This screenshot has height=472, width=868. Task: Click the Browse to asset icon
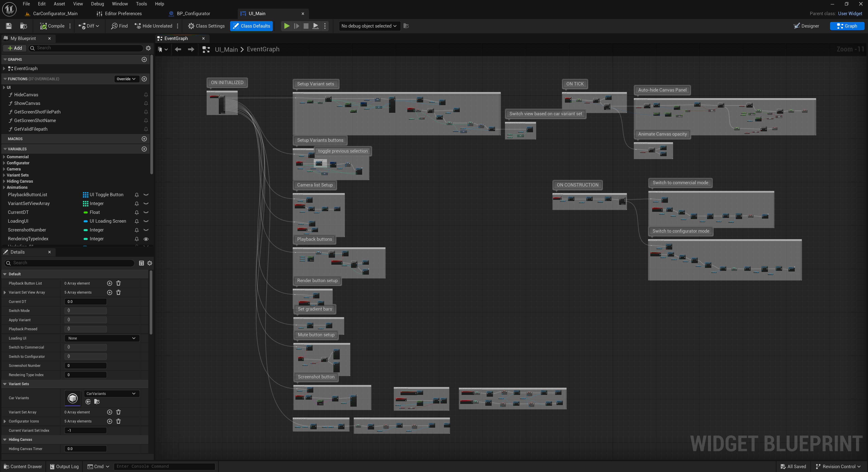[x=24, y=26]
